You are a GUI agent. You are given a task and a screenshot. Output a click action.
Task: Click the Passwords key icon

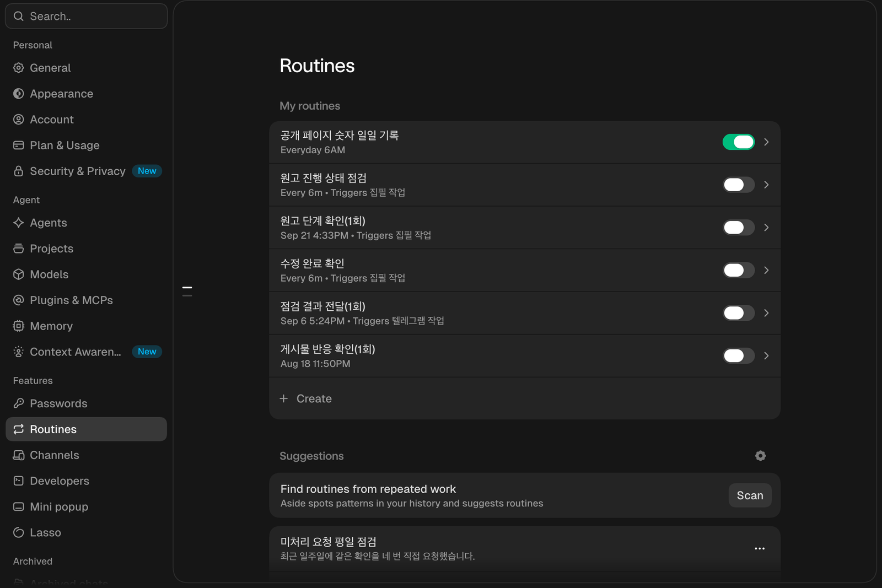[19, 403]
